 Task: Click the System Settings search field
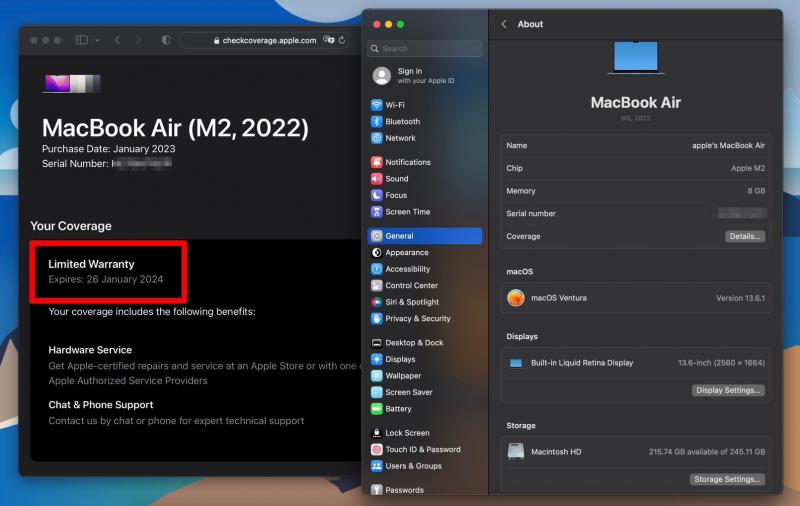coord(424,48)
